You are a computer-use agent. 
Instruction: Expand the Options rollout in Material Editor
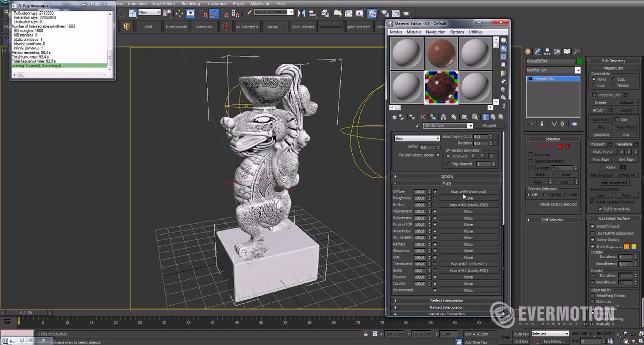point(446,176)
